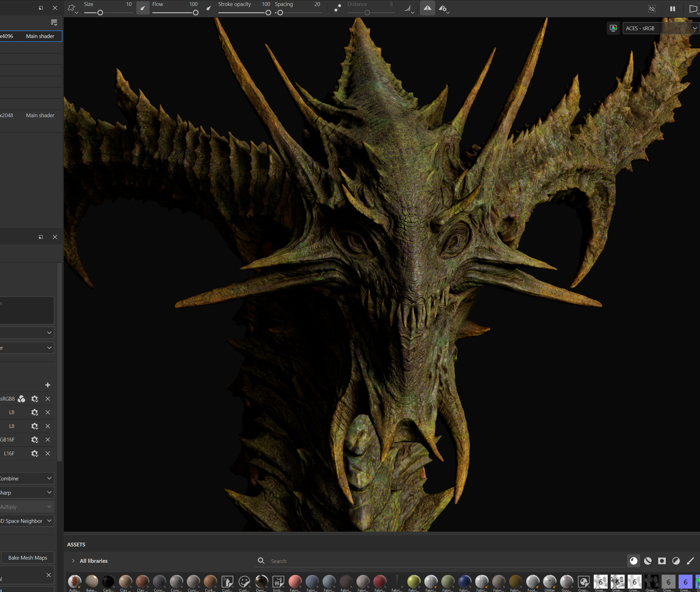This screenshot has width=700, height=592.
Task: Open the ACES - sRGB color dropdown
Action: (x=661, y=28)
